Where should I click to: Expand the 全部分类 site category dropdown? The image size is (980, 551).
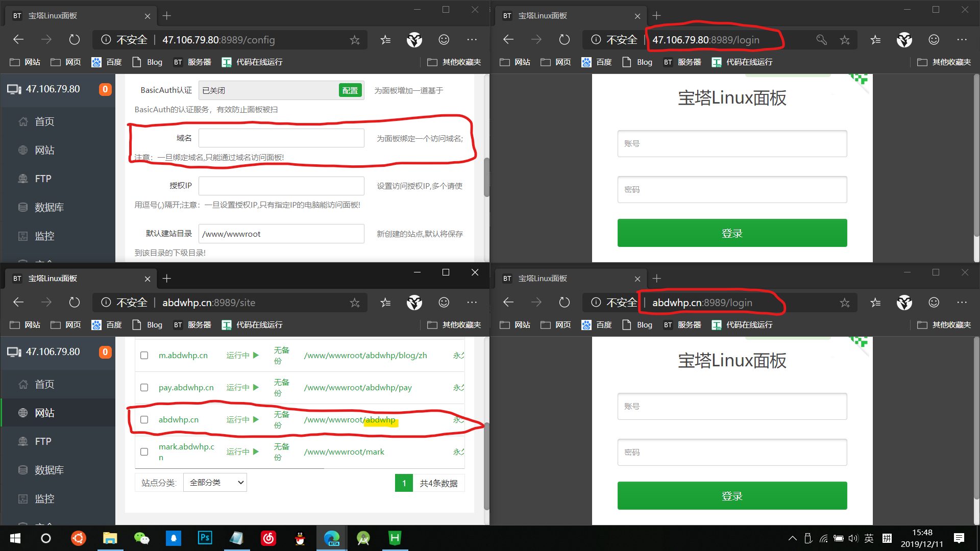click(215, 482)
